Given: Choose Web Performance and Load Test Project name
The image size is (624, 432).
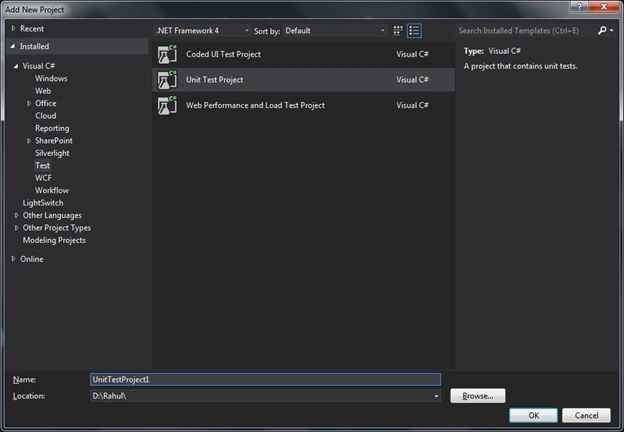Looking at the screenshot, I should pos(255,105).
